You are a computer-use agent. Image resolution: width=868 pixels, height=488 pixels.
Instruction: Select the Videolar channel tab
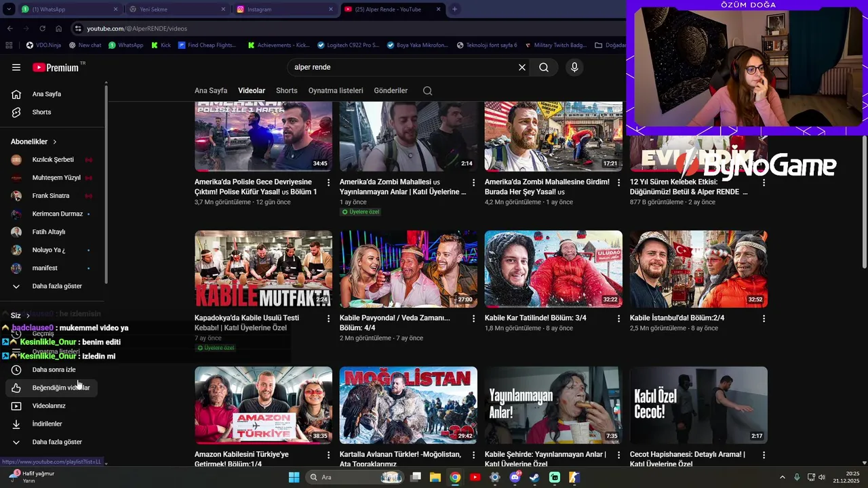252,91
